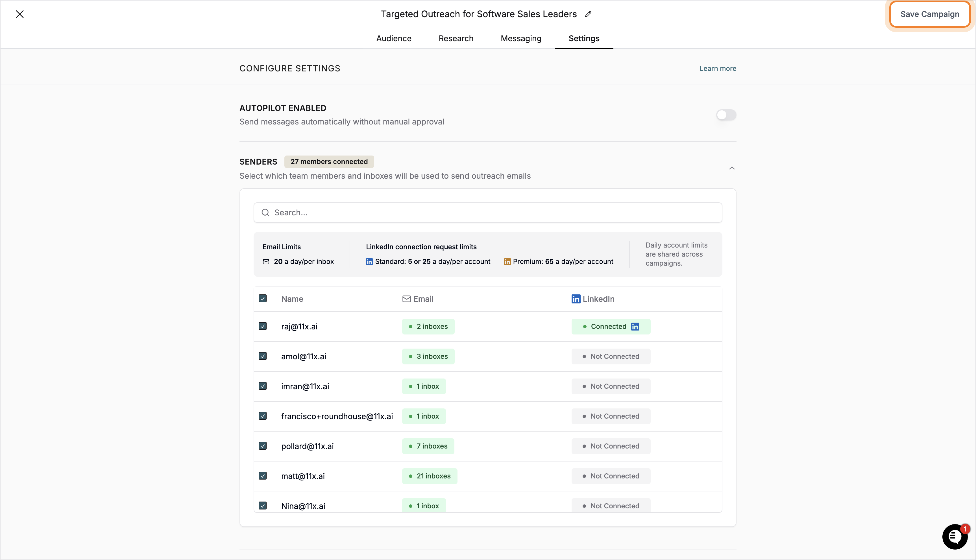976x560 pixels.
Task: Click the search magnifier icon in senders box
Action: (x=265, y=213)
